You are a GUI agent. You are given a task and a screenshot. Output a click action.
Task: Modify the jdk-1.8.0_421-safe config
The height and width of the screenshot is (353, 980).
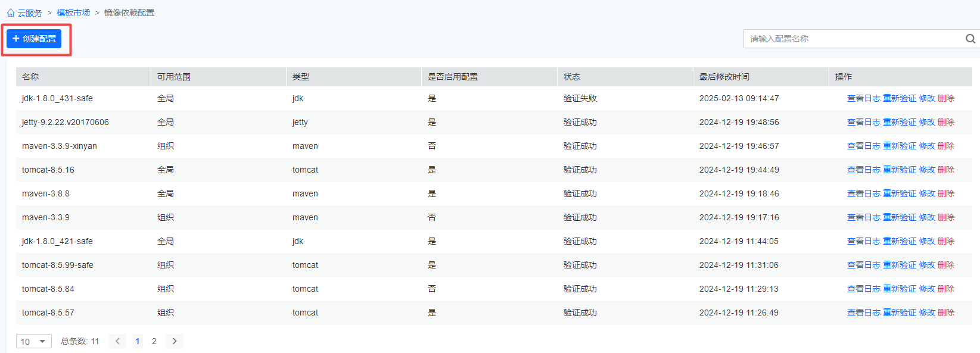click(x=926, y=241)
